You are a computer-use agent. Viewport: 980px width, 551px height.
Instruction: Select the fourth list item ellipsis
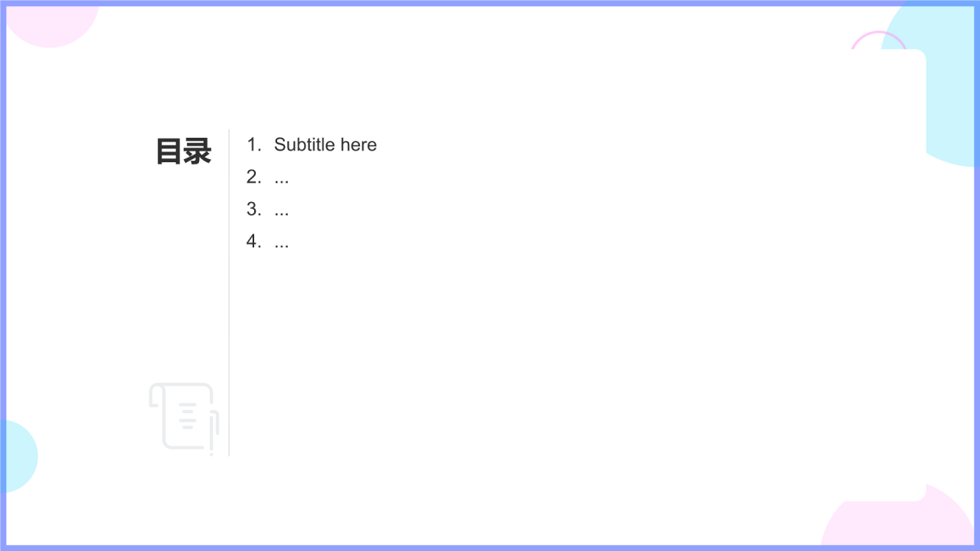(x=281, y=242)
